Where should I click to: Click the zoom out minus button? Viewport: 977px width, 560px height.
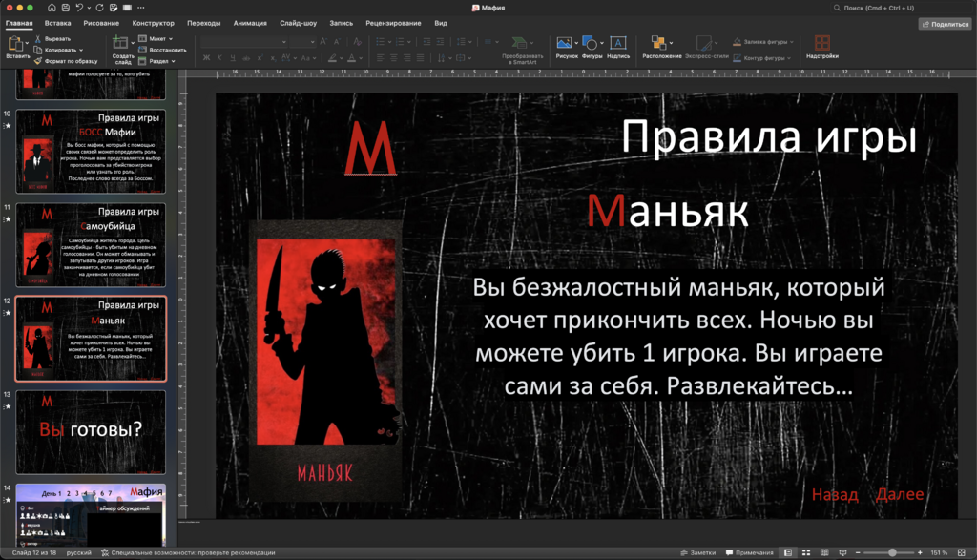point(858,552)
